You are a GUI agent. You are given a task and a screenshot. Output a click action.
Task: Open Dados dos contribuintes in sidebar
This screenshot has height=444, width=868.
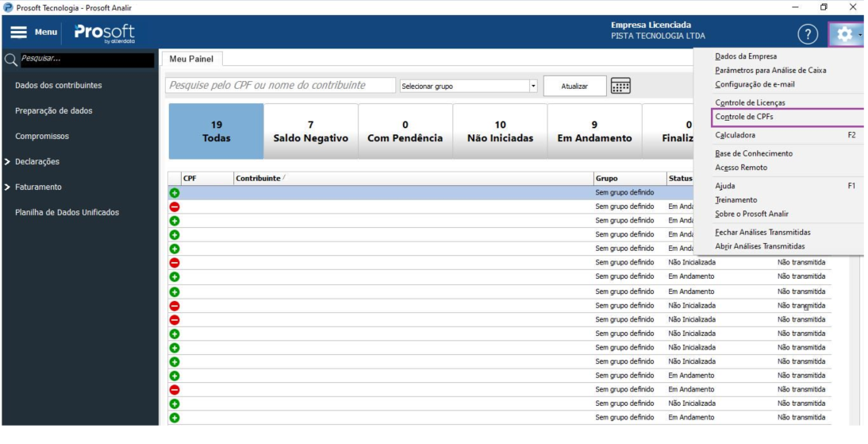point(59,85)
